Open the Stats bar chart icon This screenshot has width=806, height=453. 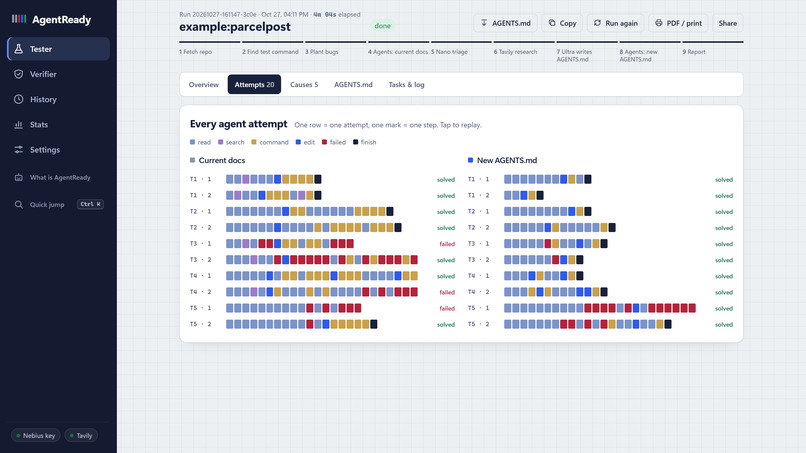(19, 124)
